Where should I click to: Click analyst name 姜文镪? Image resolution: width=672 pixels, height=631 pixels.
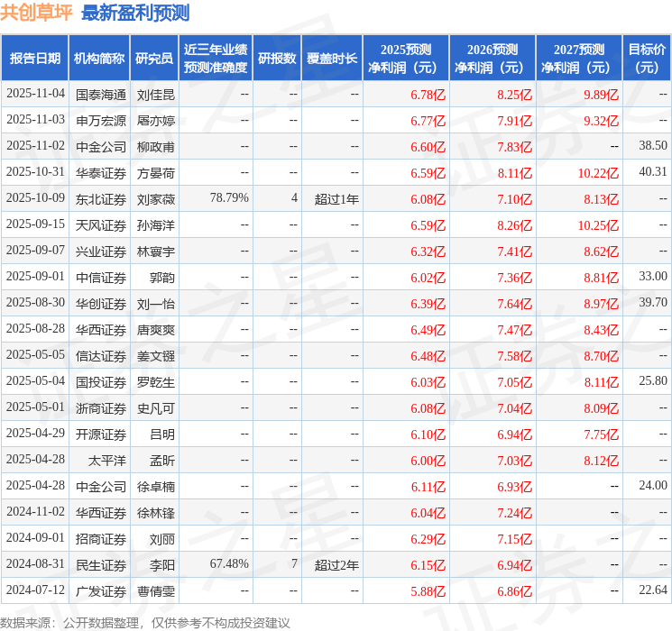[x=156, y=356]
